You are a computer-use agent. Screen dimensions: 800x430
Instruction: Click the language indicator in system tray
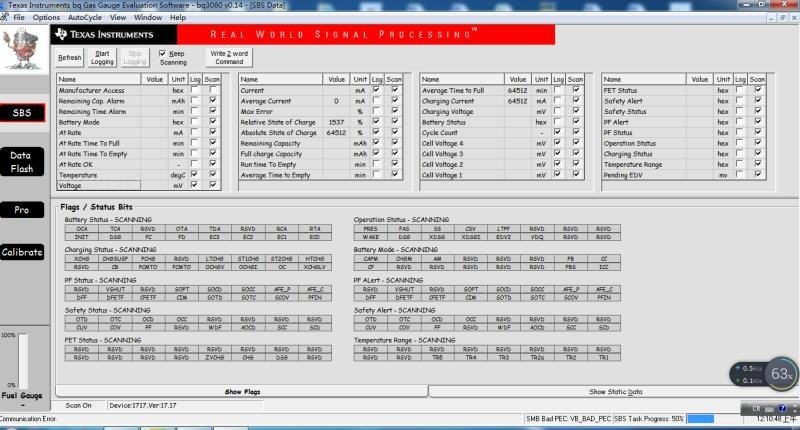[756, 409]
